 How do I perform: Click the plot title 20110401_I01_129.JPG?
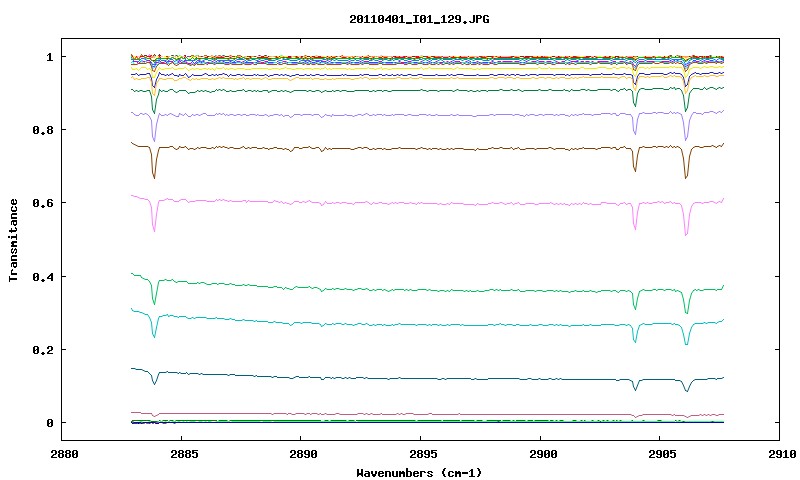[419, 19]
